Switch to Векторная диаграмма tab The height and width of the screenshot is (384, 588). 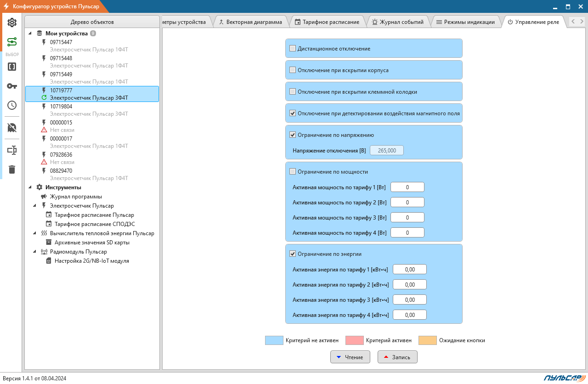(x=250, y=22)
